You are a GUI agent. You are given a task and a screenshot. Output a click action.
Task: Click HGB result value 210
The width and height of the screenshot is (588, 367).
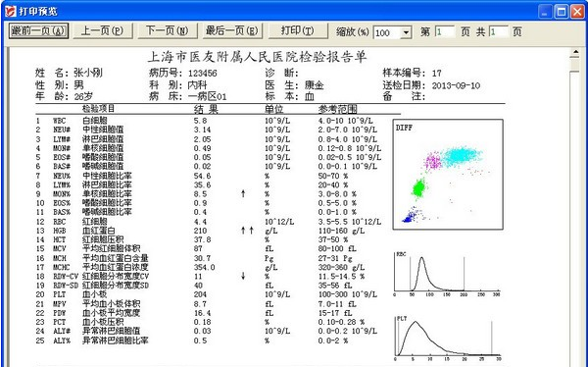pos(200,231)
